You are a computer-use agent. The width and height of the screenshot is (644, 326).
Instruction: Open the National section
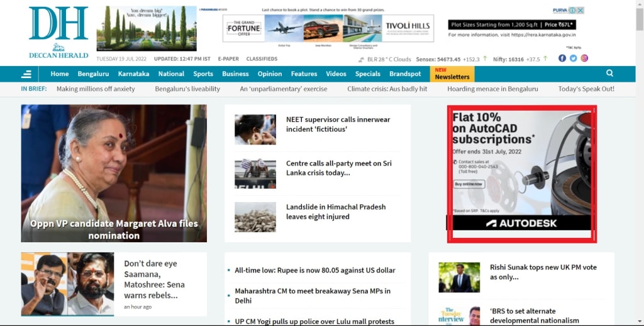(x=171, y=74)
